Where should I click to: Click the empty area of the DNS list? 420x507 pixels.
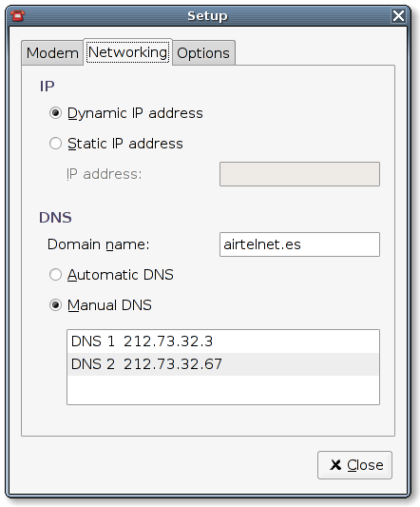(223, 390)
